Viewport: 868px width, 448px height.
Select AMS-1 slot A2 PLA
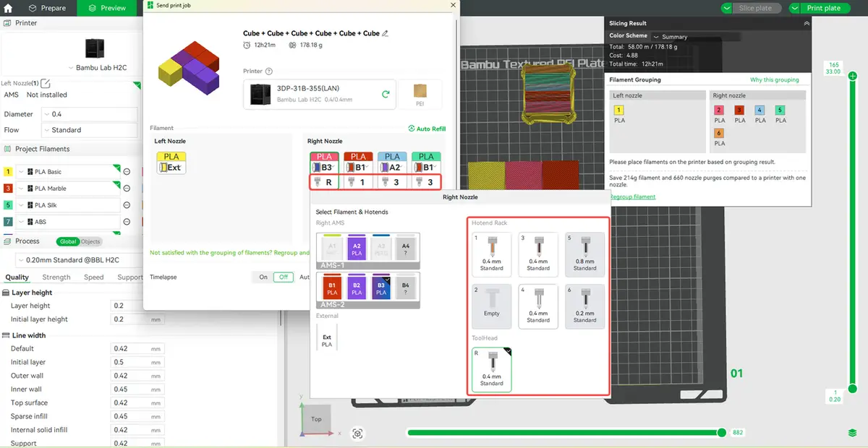pos(357,247)
